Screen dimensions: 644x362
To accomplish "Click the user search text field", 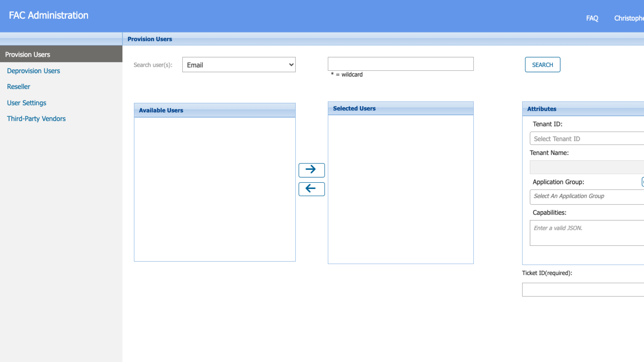I will coord(400,64).
